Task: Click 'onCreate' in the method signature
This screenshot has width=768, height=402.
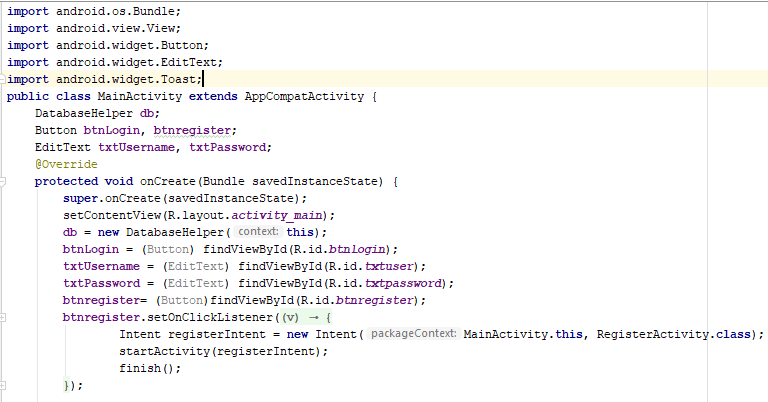Action: click(168, 182)
